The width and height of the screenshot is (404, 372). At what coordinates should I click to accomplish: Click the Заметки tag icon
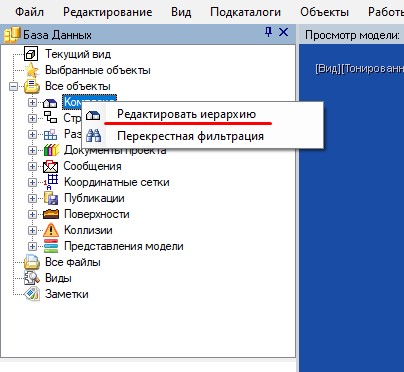click(x=32, y=294)
